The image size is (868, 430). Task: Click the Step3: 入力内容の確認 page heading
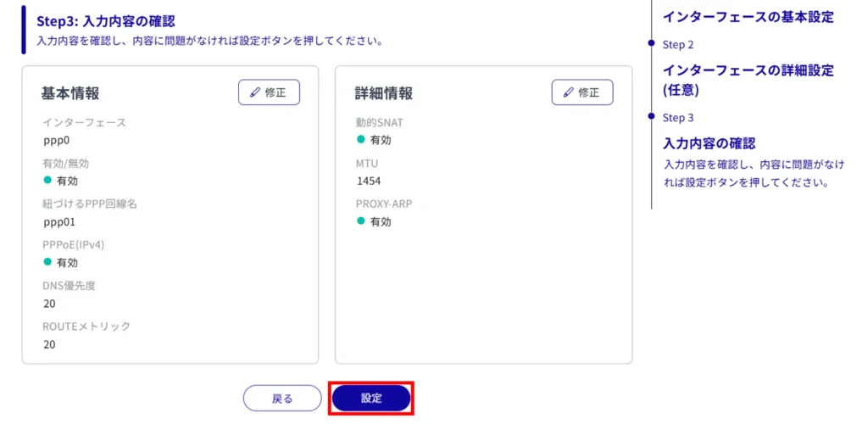click(x=111, y=20)
